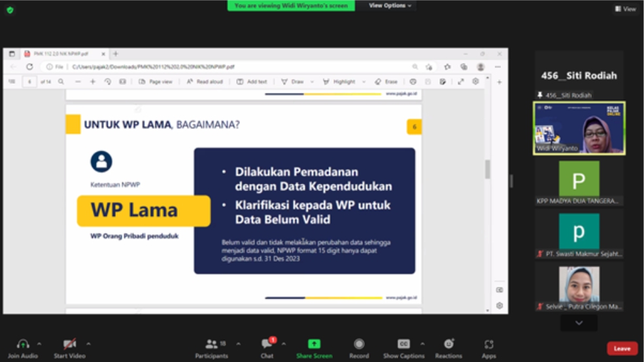Click the Share Screen button
Viewport: 644px width, 362px height.
[314, 344]
